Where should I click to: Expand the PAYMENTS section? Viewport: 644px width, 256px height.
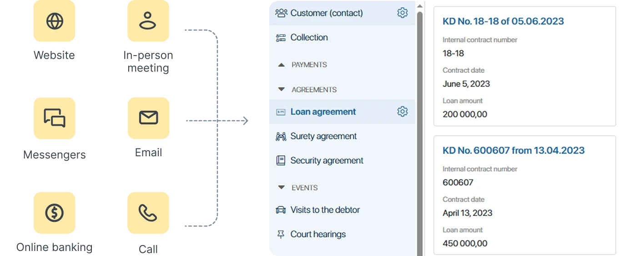282,65
